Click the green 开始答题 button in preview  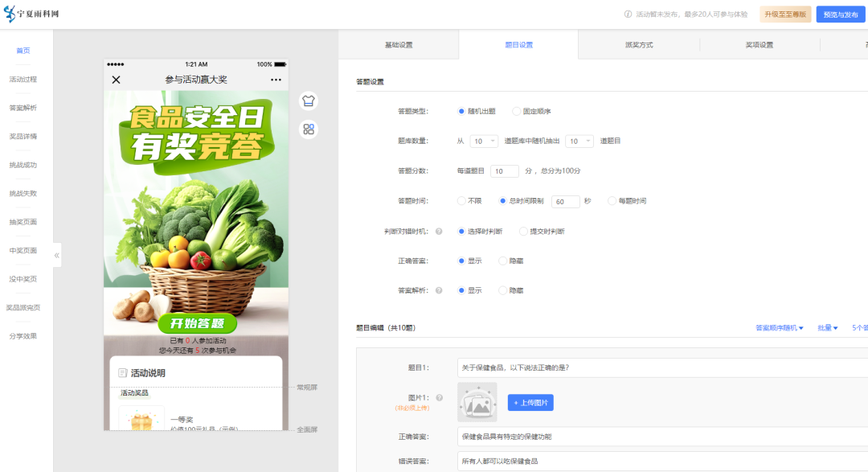tap(197, 323)
